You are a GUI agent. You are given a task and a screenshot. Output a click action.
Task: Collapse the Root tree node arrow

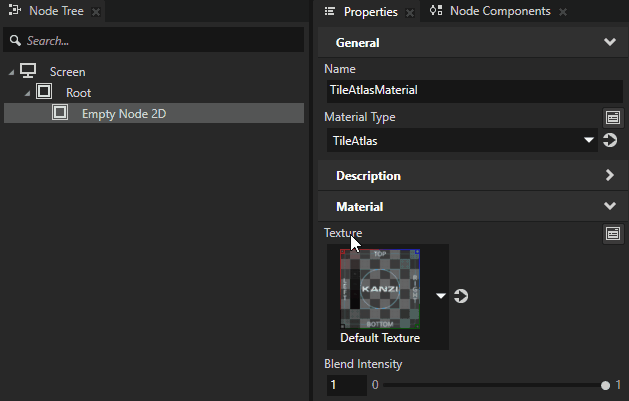[27, 94]
